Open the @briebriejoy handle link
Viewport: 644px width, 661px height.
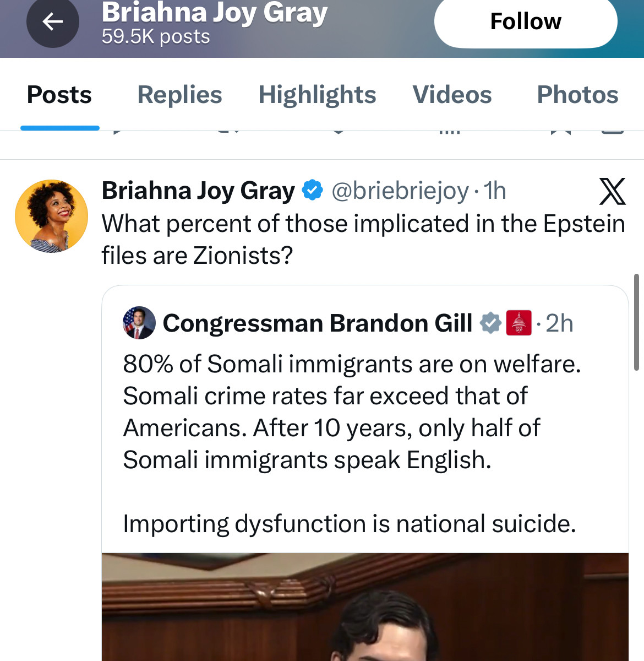pyautogui.click(x=400, y=191)
